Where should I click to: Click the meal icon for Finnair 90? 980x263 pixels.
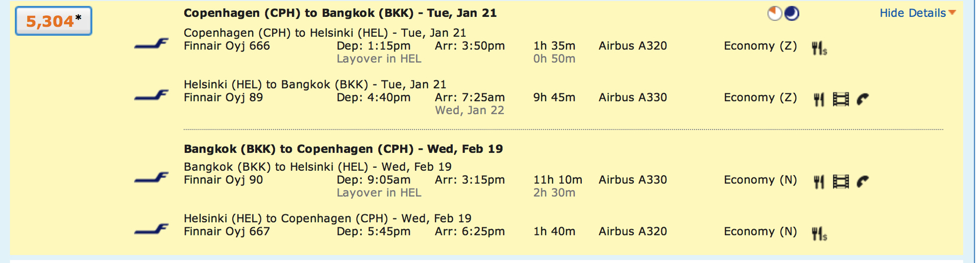(x=819, y=181)
